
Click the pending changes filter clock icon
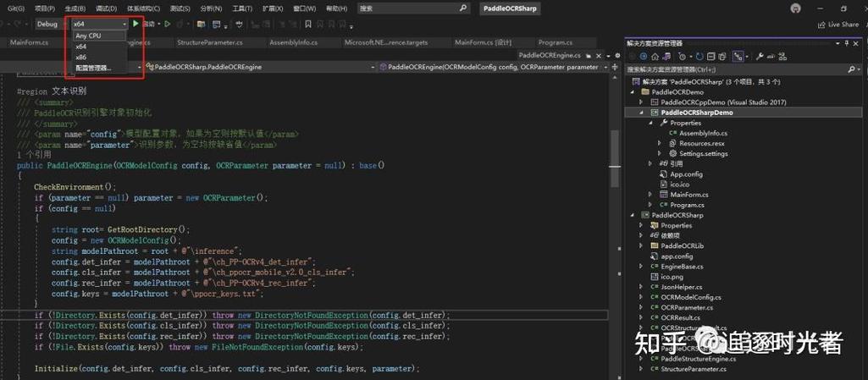click(683, 56)
